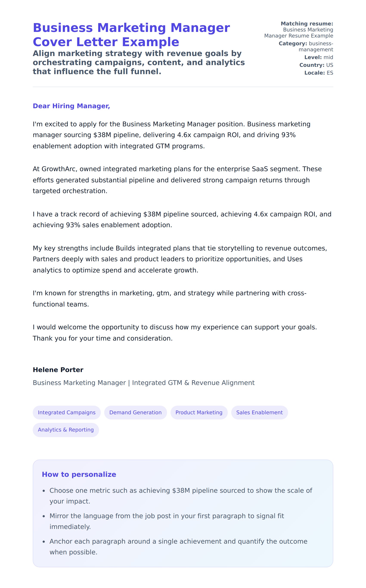Image resolution: width=366 pixels, height=588 pixels.
Task: Click the Country US label
Action: pos(316,65)
